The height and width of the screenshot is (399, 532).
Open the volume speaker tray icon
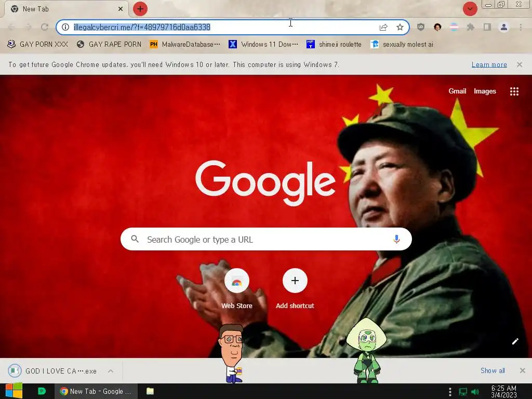tap(475, 392)
